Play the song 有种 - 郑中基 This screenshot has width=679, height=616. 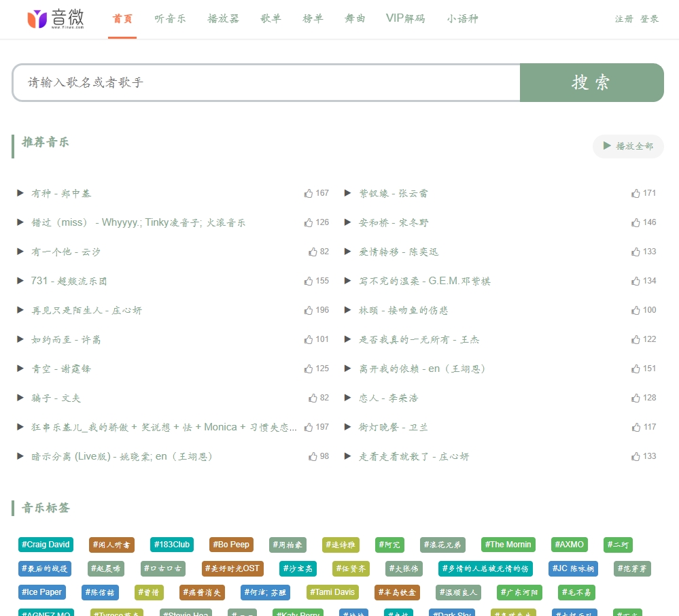(20, 193)
